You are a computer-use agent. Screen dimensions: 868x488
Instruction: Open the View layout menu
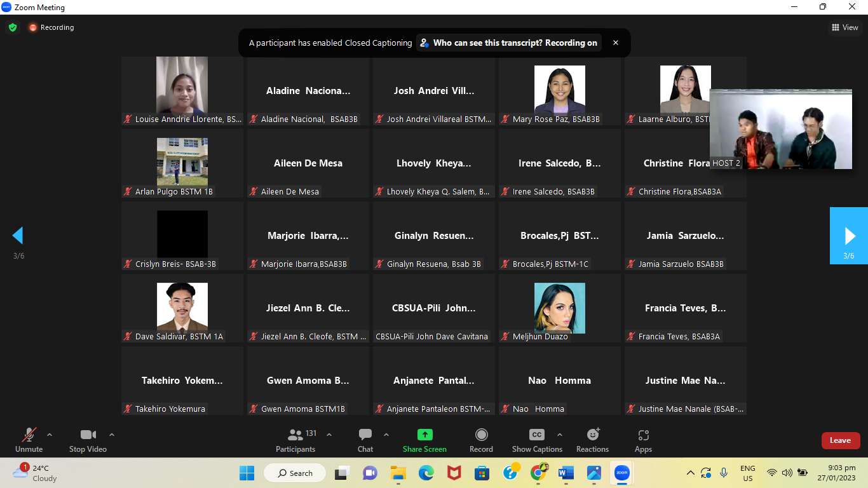[x=845, y=27]
